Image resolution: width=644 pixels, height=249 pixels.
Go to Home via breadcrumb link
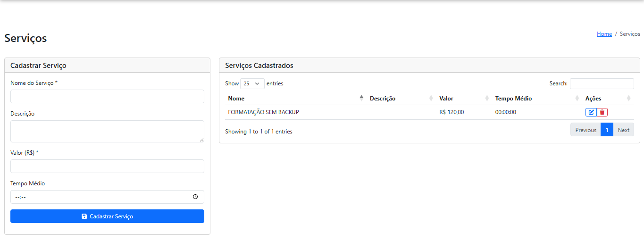[x=604, y=34]
